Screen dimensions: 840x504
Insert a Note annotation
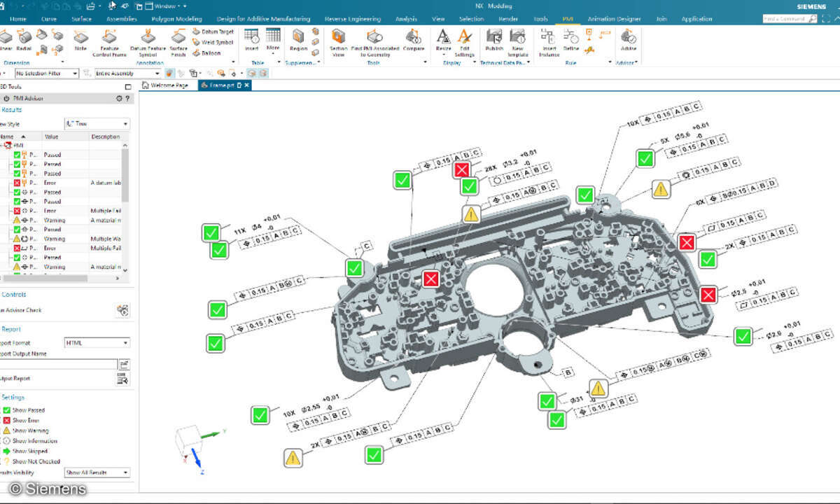[x=80, y=40]
